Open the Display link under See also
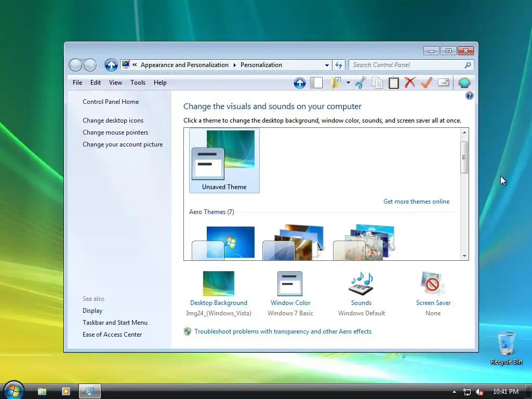The height and width of the screenshot is (399, 532). tap(92, 311)
